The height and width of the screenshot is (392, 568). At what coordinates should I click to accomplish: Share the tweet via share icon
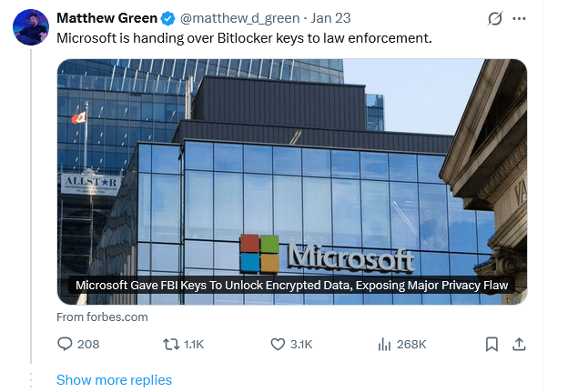[519, 344]
